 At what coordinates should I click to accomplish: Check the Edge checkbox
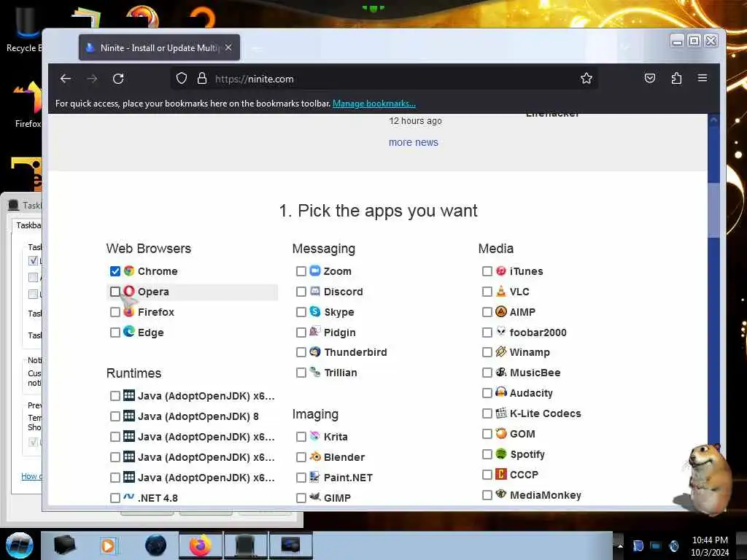(115, 332)
